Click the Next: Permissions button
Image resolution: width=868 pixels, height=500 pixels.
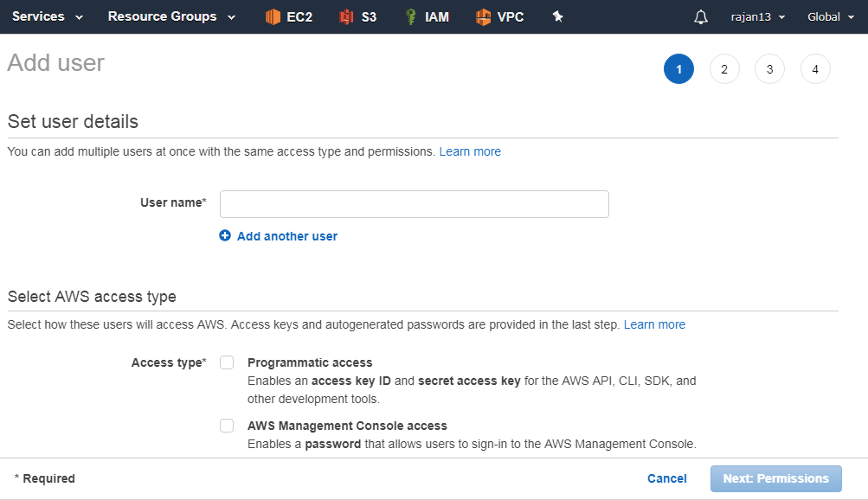tap(776, 478)
